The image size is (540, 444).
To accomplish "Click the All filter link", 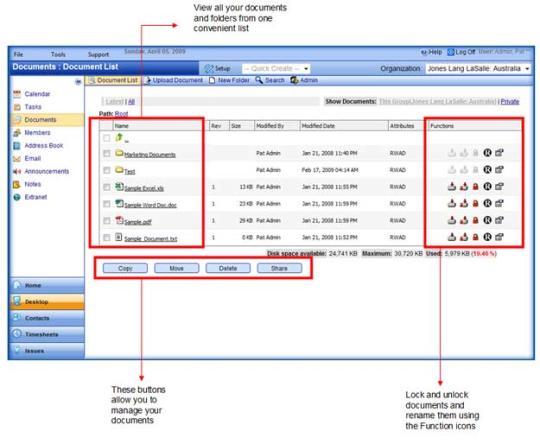I will click(131, 102).
